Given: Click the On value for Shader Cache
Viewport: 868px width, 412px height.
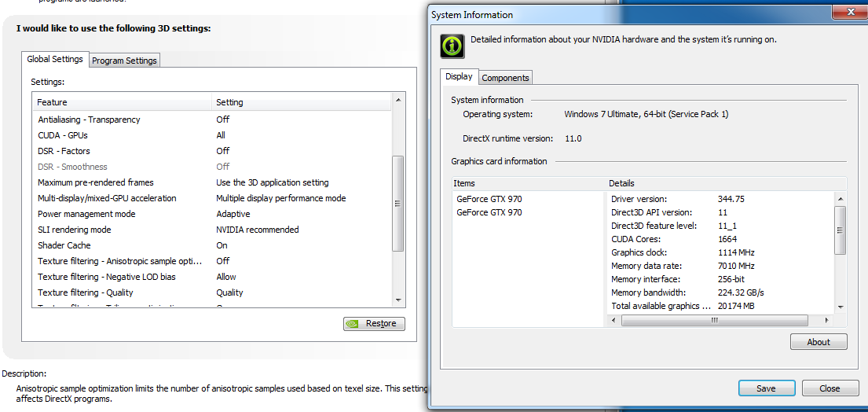Looking at the screenshot, I should [222, 245].
